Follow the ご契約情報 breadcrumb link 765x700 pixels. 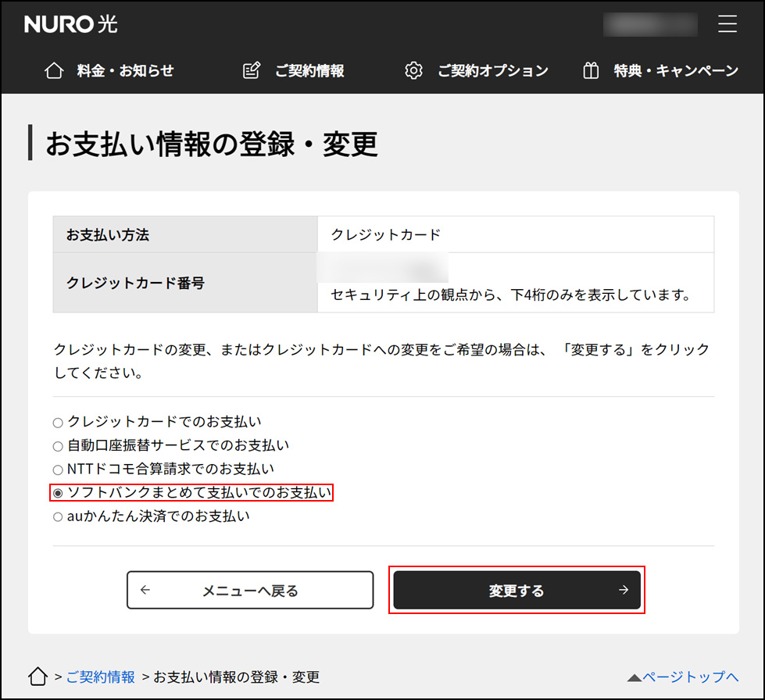coord(101,677)
